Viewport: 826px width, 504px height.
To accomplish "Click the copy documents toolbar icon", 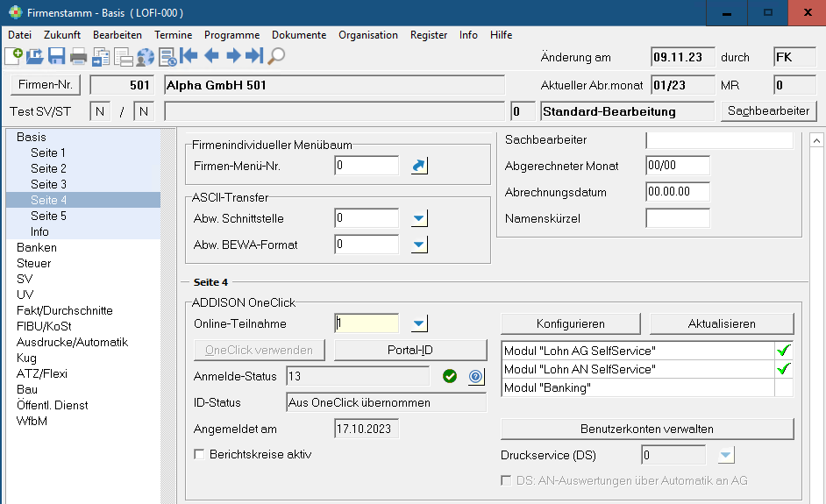I will click(x=101, y=57).
